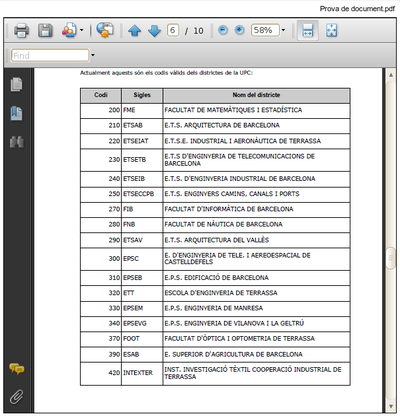Screen dimensions: 400x416
Task: Click the ETSEIAT table cell
Action: pyautogui.click(x=142, y=141)
